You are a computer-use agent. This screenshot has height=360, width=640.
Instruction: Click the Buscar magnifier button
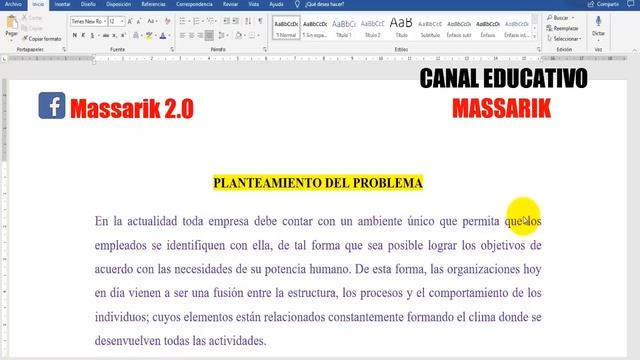point(560,18)
